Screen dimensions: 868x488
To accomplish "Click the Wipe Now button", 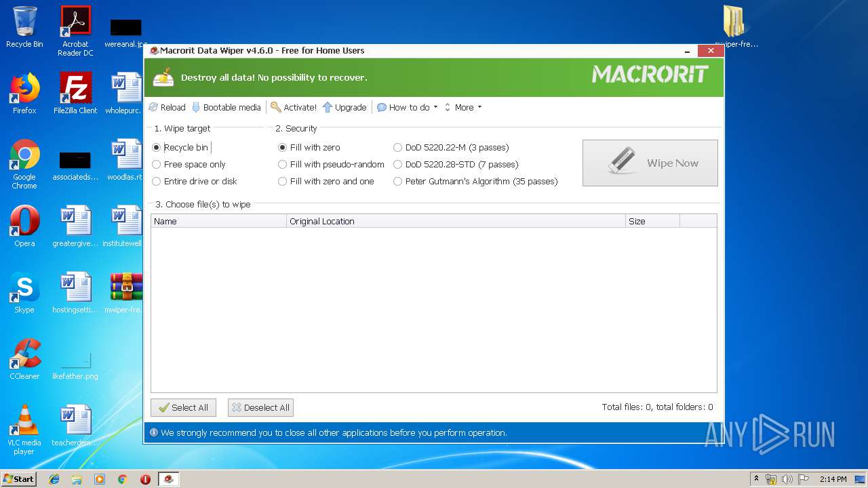I will 650,163.
